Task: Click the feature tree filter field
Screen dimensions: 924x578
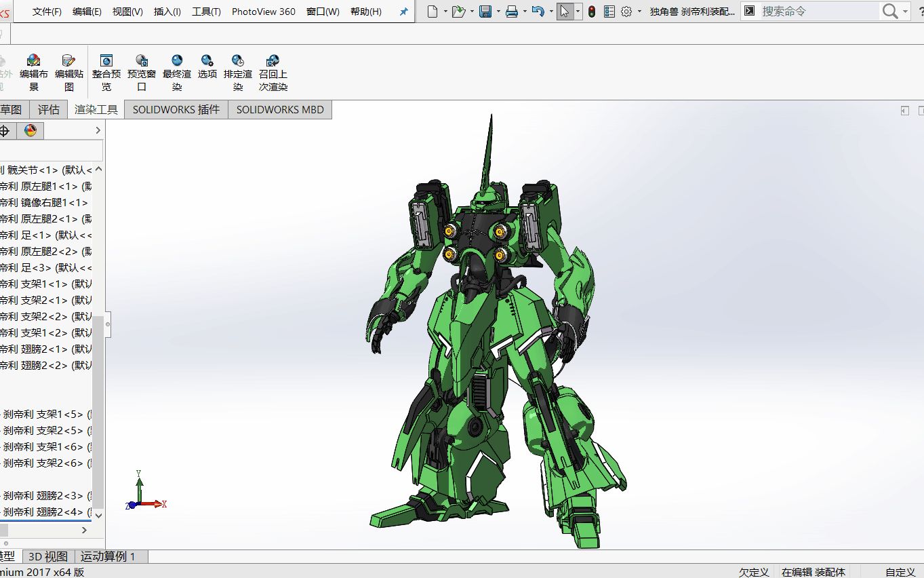Action: pos(52,151)
